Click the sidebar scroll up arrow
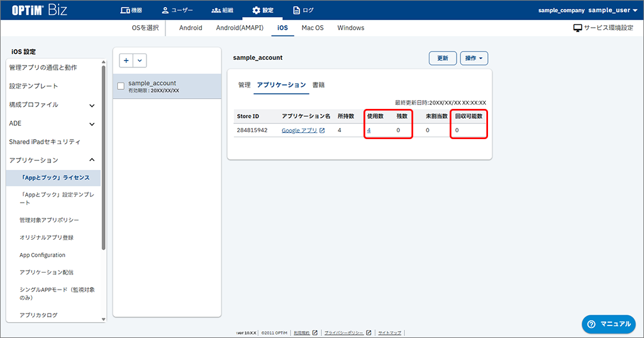This screenshot has height=338, width=644. pos(104,62)
